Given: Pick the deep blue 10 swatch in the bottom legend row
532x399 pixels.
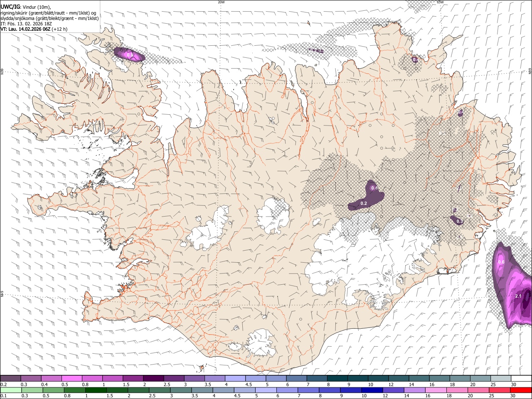Looking at the screenshot, I should [372, 390].
